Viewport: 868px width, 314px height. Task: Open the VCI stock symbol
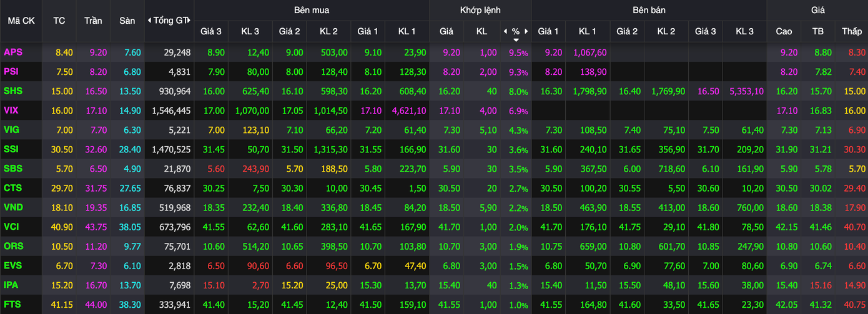pyautogui.click(x=12, y=227)
